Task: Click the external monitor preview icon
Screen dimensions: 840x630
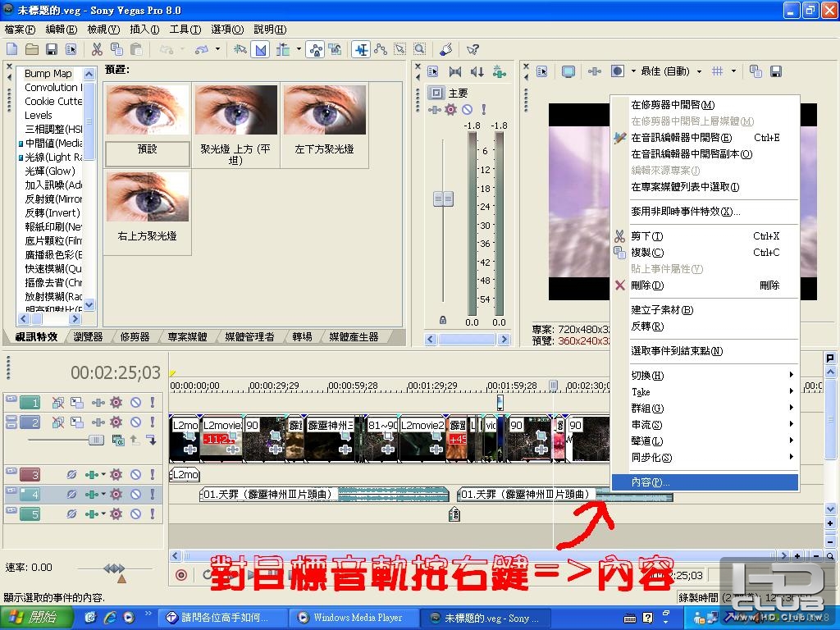Action: click(x=568, y=72)
